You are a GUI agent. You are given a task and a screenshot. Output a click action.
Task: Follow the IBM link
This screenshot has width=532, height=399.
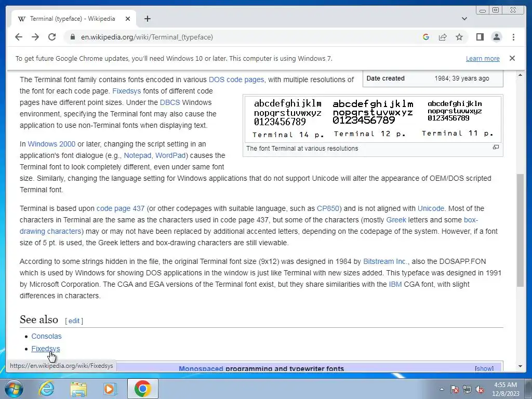395,284
